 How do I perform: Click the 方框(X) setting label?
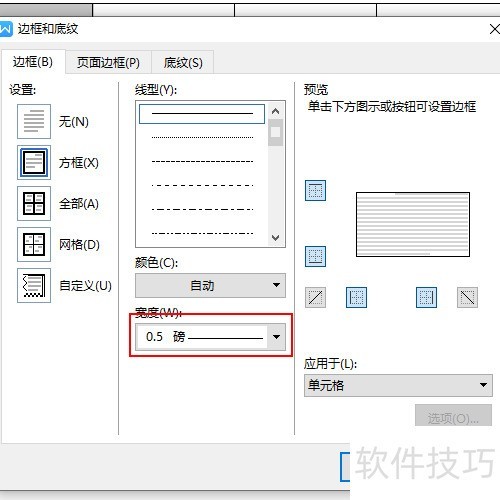79,163
